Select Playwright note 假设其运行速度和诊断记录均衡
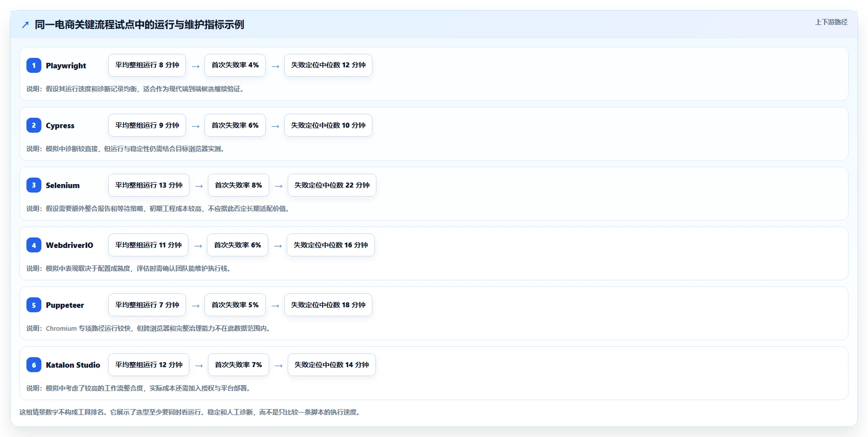Viewport: 868px width, 437px height. pyautogui.click(x=91, y=89)
